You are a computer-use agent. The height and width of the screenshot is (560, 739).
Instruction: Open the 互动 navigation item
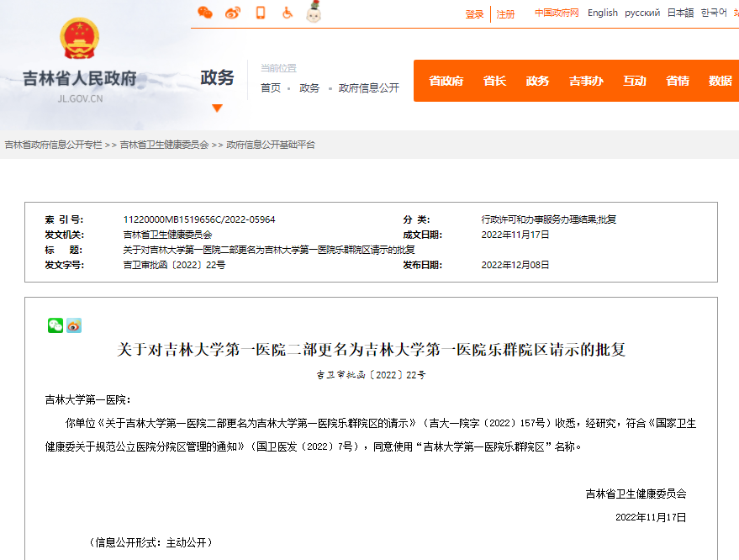point(634,81)
